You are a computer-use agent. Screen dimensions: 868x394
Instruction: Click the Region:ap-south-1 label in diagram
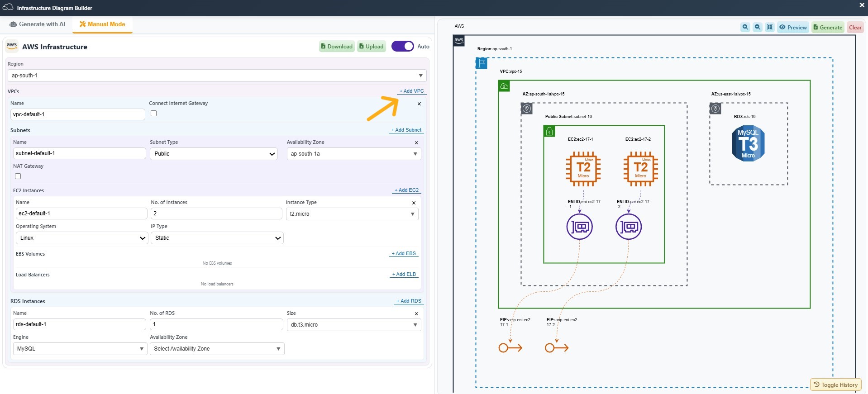pos(495,49)
